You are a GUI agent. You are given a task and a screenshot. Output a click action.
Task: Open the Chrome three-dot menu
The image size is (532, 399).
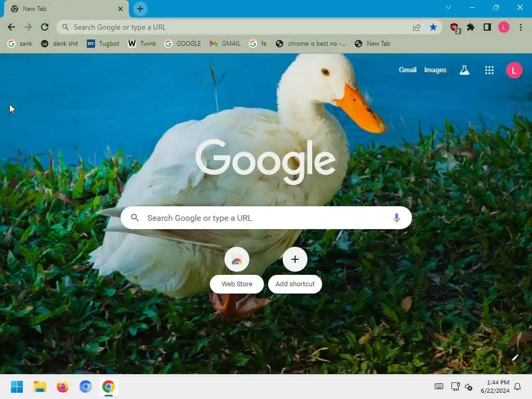[x=521, y=27]
